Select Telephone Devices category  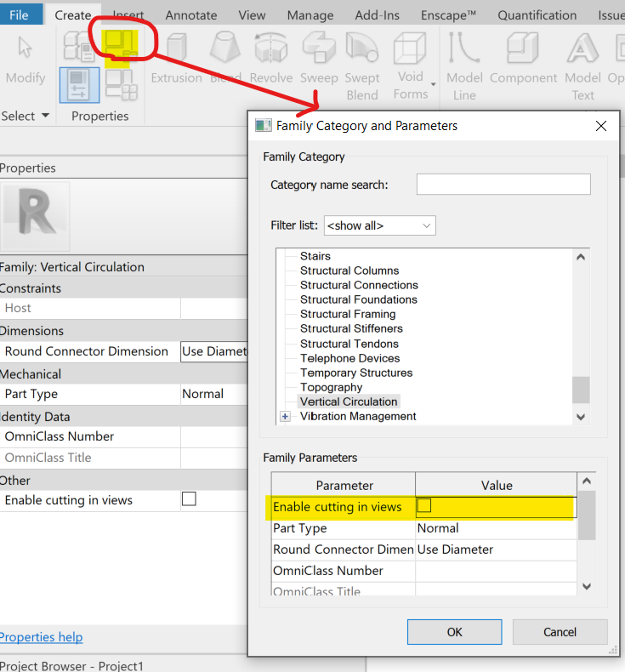click(350, 358)
